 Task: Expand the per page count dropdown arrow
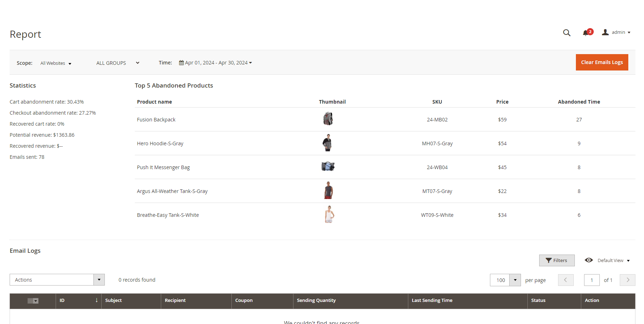pyautogui.click(x=515, y=280)
